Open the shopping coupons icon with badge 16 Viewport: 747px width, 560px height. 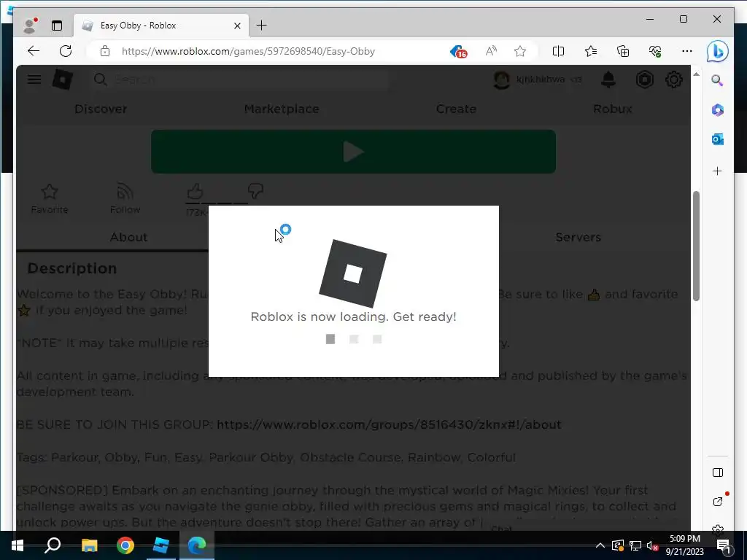tap(458, 51)
